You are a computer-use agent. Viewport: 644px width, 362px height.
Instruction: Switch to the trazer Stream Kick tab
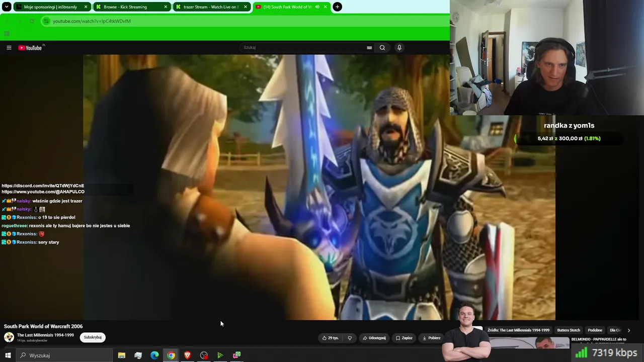point(211,7)
